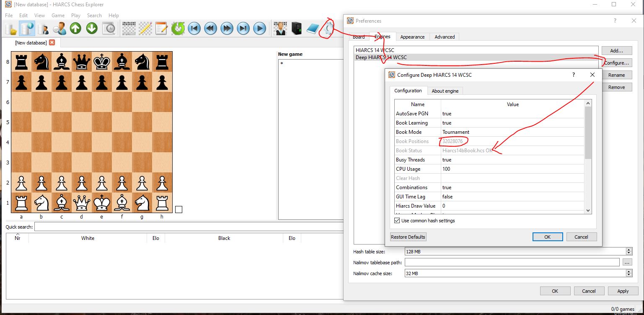The width and height of the screenshot is (644, 315).
Task: Click the CPU Usage value 100
Action: click(x=512, y=169)
